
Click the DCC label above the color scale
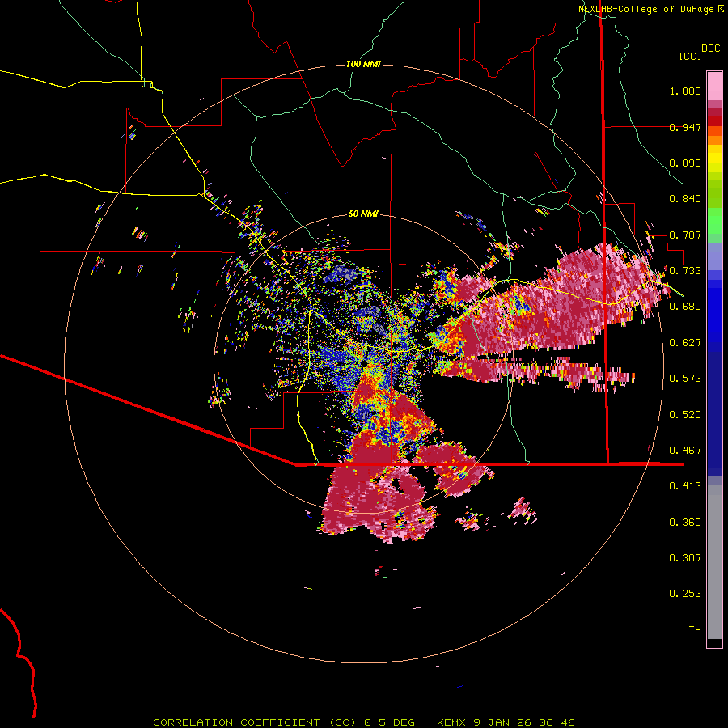tap(711, 49)
